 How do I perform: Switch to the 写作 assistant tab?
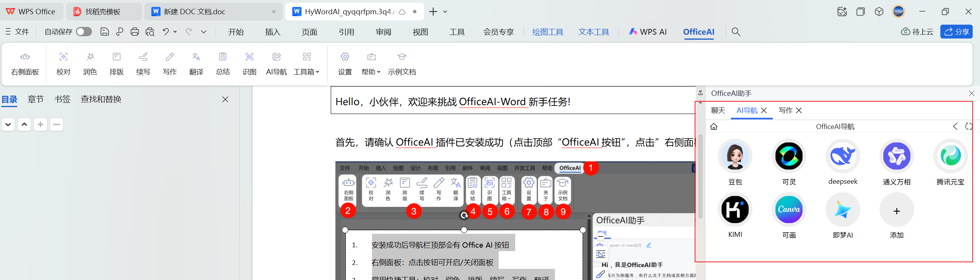tap(786, 111)
